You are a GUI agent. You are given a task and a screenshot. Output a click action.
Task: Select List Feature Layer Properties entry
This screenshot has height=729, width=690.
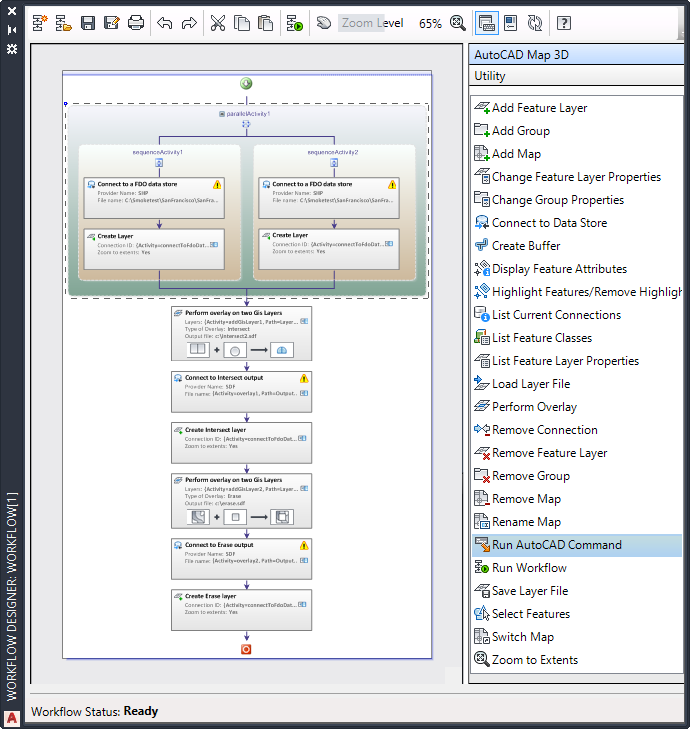577,361
